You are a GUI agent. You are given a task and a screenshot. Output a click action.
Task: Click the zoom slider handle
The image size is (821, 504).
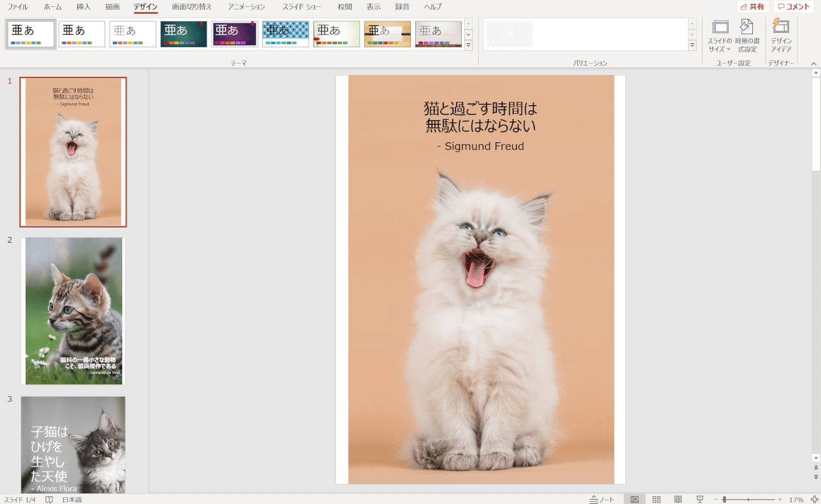click(x=725, y=500)
